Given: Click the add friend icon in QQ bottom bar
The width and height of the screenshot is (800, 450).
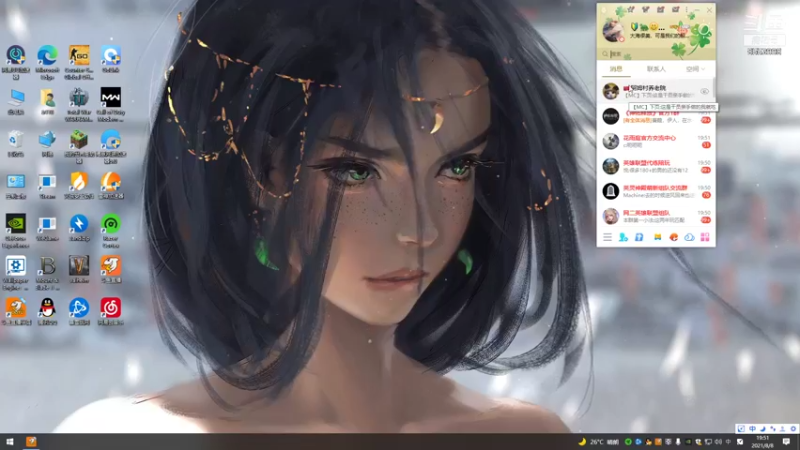Looking at the screenshot, I should 623,237.
